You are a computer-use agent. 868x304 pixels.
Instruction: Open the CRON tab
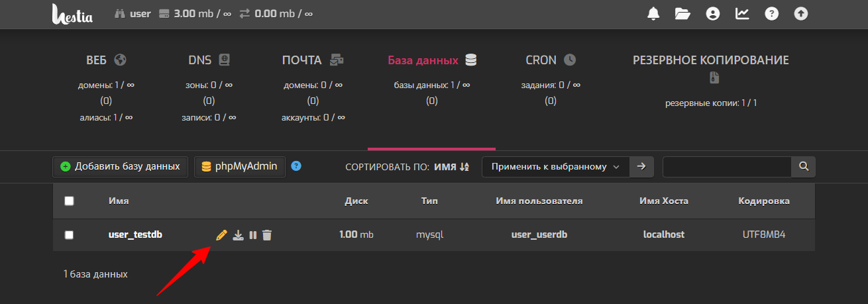pyautogui.click(x=551, y=60)
